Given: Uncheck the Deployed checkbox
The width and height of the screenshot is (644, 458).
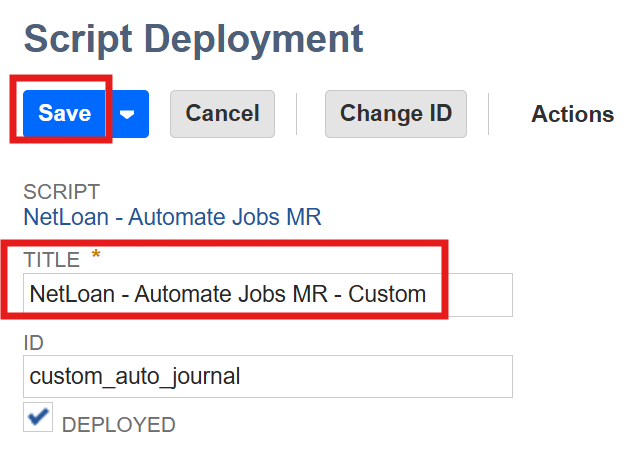Looking at the screenshot, I should click(39, 419).
